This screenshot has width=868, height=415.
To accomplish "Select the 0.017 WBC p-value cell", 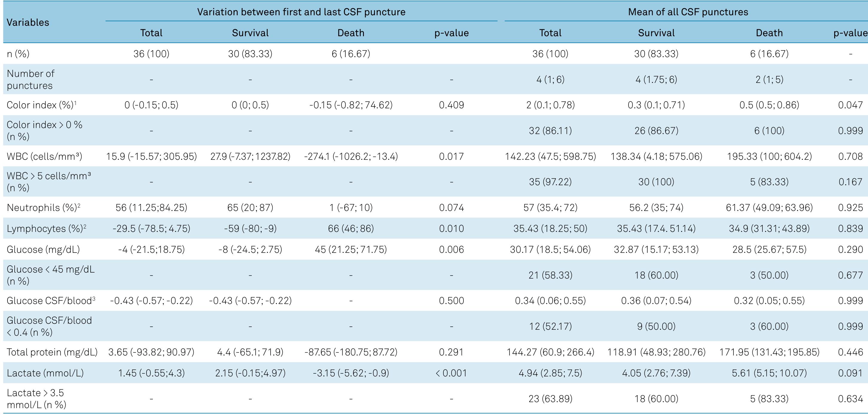I will coord(451,156).
